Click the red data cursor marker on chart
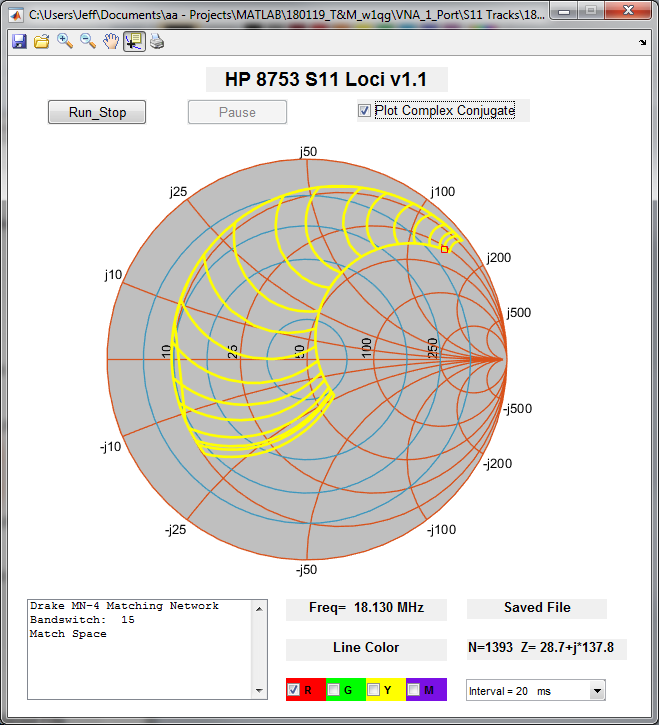This screenshot has width=659, height=725. point(444,249)
